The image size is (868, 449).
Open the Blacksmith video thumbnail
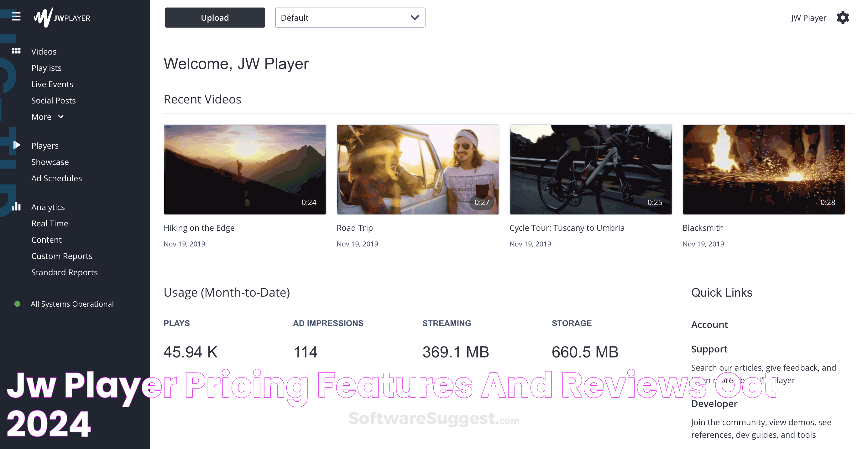[x=764, y=170]
